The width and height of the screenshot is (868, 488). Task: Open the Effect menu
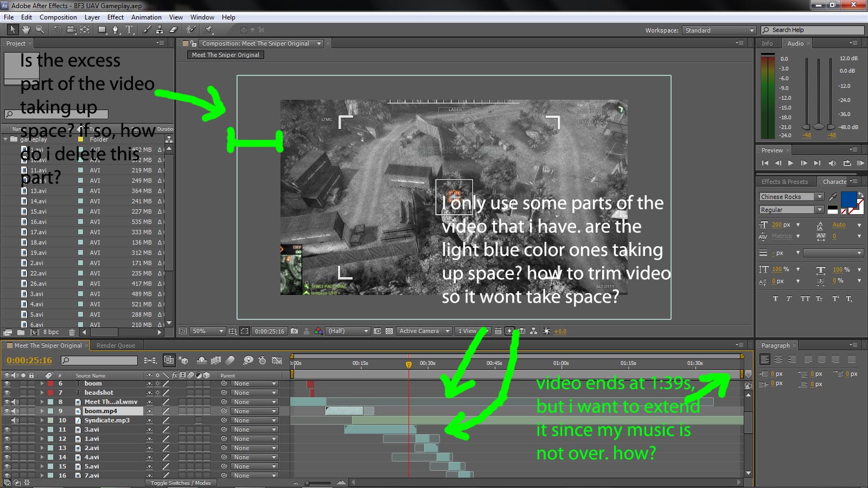point(116,17)
